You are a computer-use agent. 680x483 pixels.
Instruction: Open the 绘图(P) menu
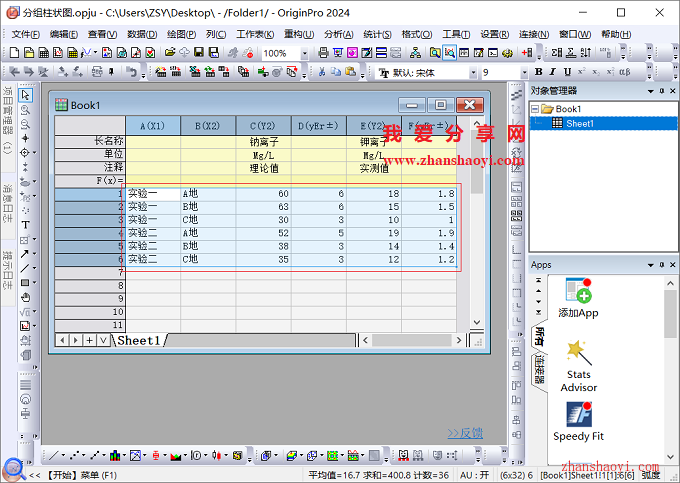(181, 34)
